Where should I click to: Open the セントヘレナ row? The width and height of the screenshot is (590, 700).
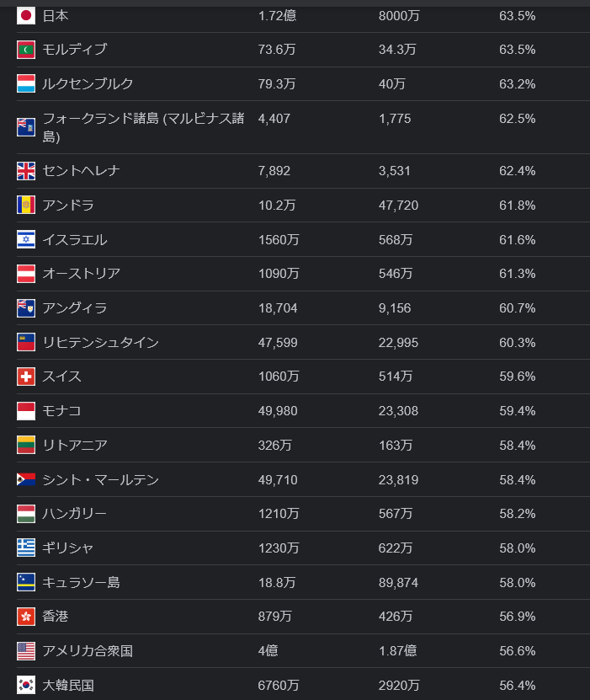[x=81, y=171]
